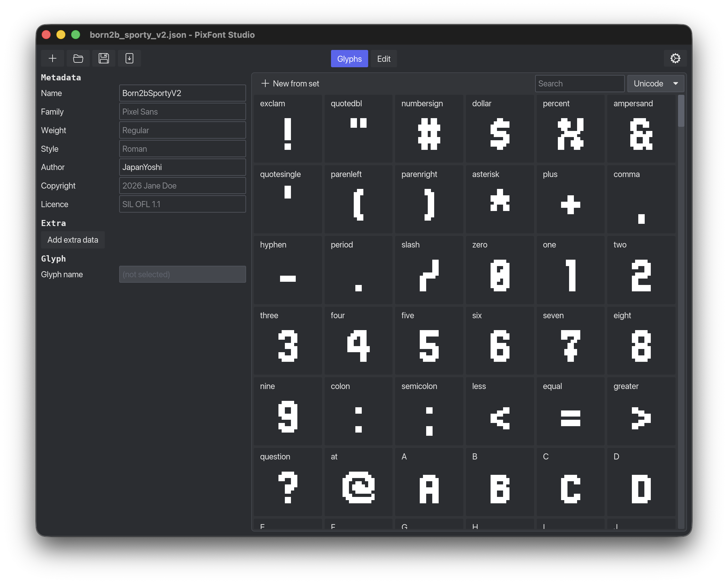Select the greater glyph tile
Screen dimensions: 728x584
pos(641,411)
